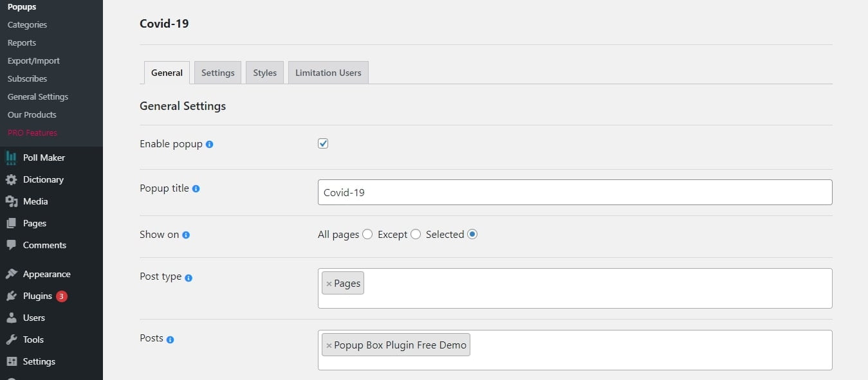Remove the Pages tag with x
Viewport: 868px width, 380px height.
(x=329, y=284)
